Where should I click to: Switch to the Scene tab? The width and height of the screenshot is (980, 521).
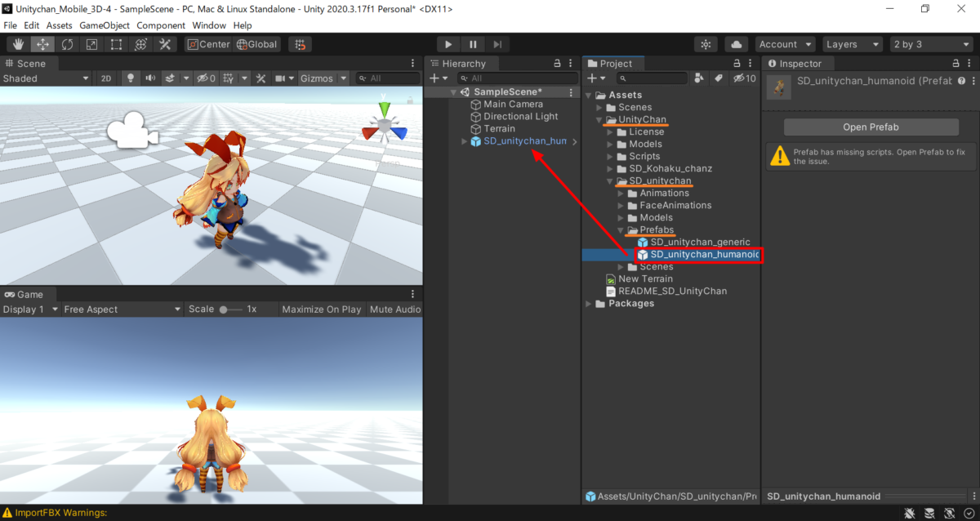[x=25, y=63]
